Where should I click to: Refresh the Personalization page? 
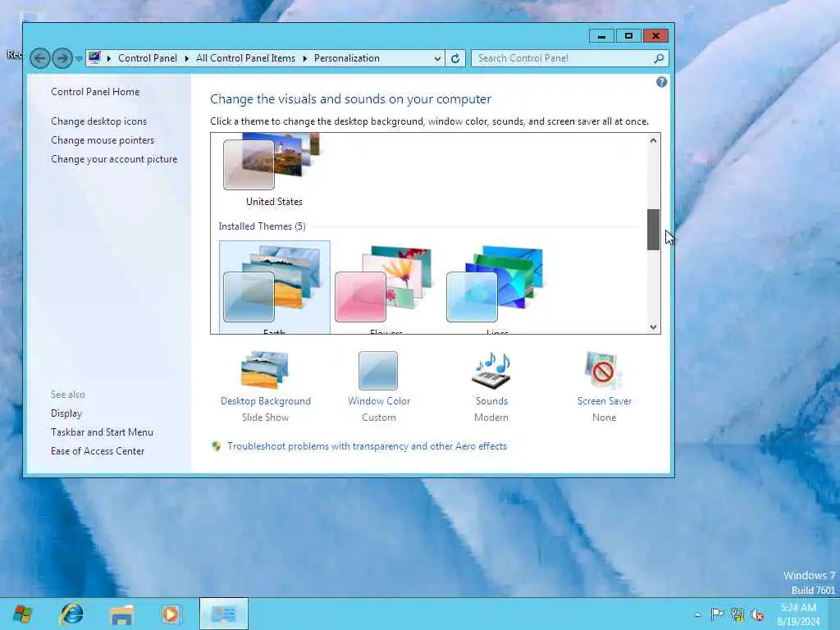coord(455,58)
